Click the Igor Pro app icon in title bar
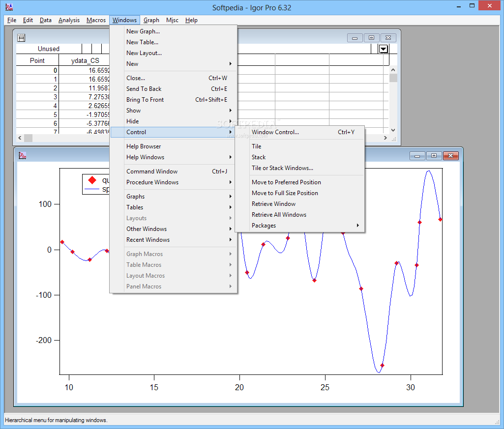504x429 pixels. click(x=9, y=6)
